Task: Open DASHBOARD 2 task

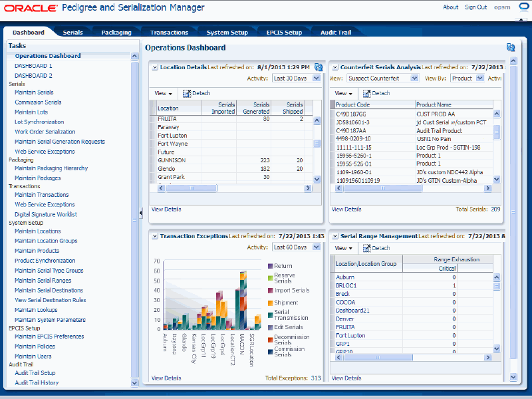Action: tap(33, 76)
